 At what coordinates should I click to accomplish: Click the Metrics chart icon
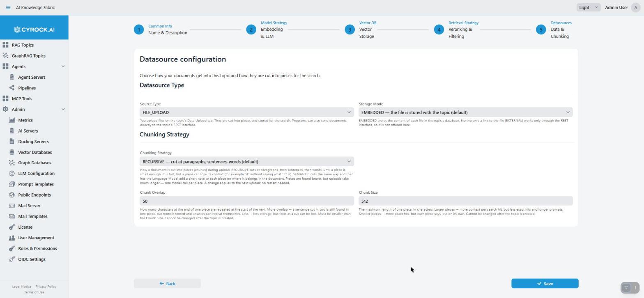[12, 120]
